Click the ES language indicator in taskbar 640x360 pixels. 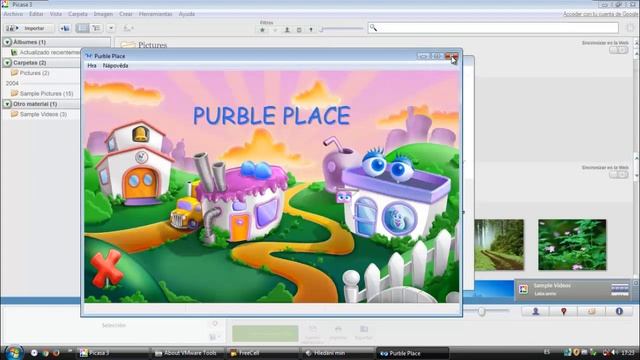[x=547, y=352]
